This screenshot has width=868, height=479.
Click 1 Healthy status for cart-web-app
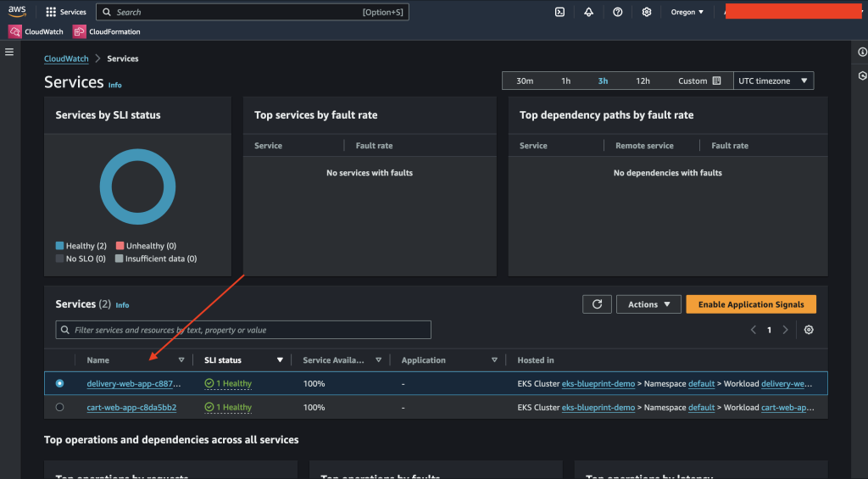pyautogui.click(x=228, y=407)
